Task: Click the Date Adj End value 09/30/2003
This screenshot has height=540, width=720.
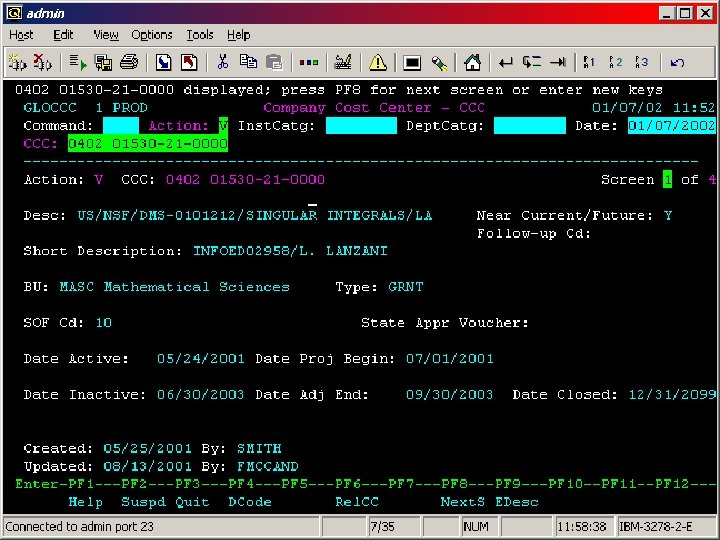Action: [449, 394]
